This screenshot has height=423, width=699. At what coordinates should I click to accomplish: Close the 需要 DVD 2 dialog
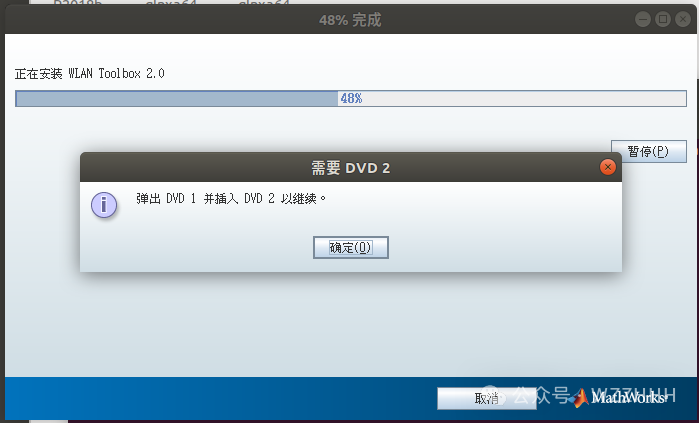608,167
